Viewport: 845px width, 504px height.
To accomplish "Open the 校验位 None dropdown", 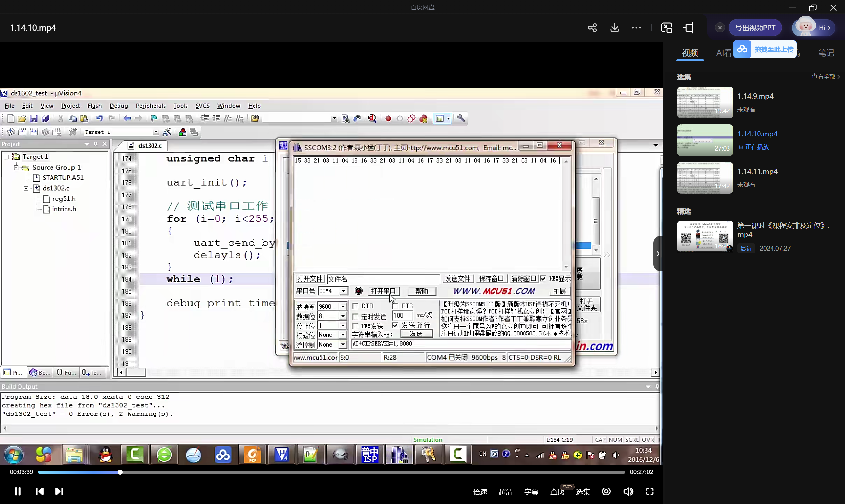I will click(343, 335).
